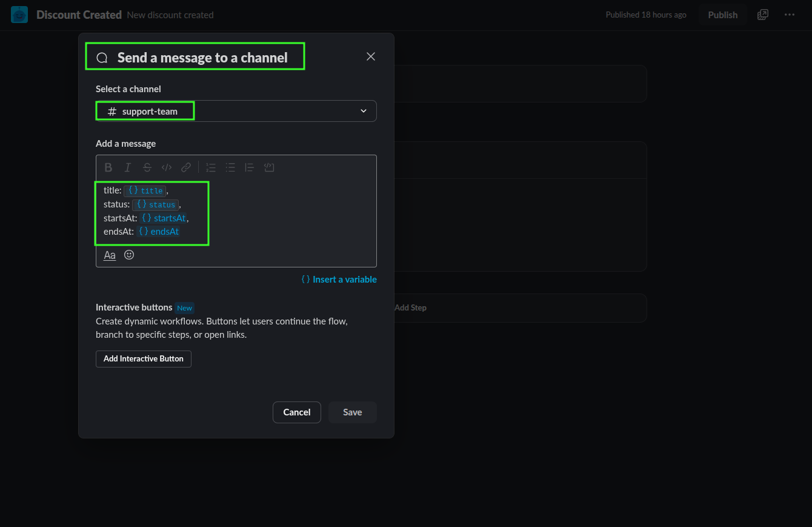
Task: Click the message circle icon in dialog header
Action: 102,58
